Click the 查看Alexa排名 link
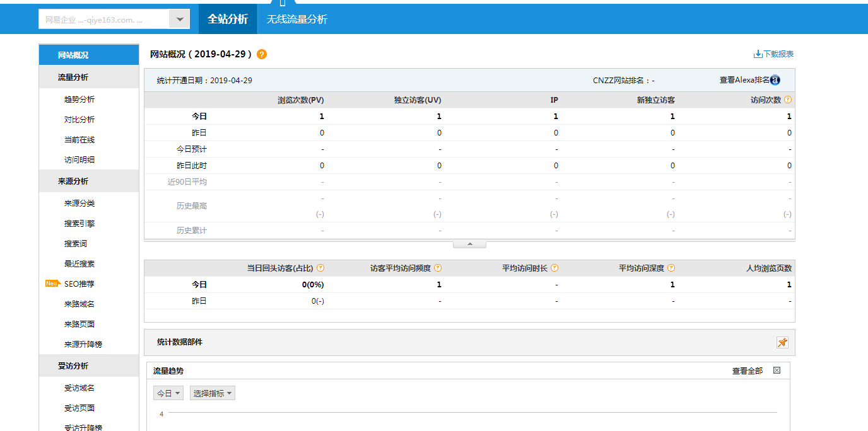Screen dimensions: 868x431 coord(744,80)
